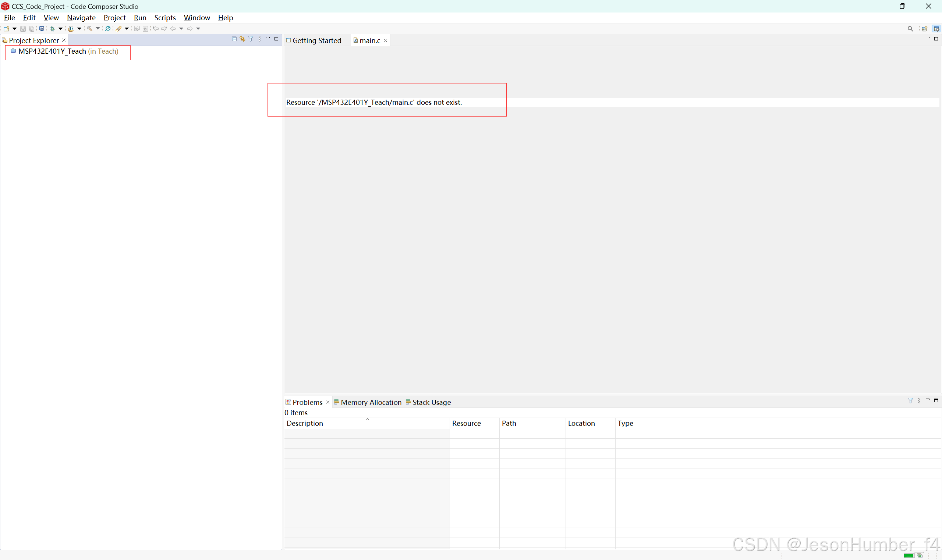This screenshot has width=942, height=560.
Task: Open the New dropdown arrow in toolbar
Action: click(x=14, y=29)
